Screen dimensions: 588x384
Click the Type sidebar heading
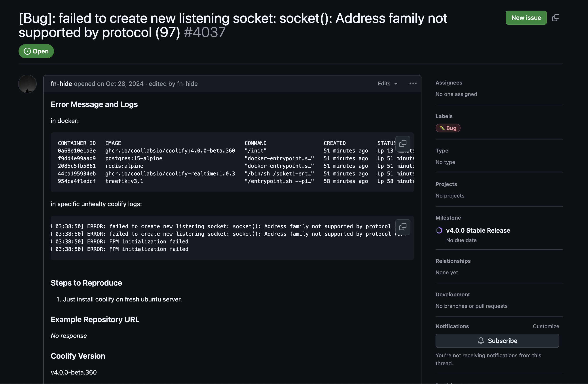click(x=442, y=151)
